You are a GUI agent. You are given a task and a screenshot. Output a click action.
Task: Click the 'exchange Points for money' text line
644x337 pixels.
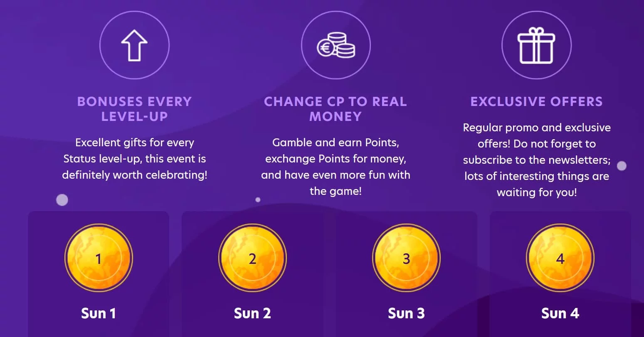point(336,159)
